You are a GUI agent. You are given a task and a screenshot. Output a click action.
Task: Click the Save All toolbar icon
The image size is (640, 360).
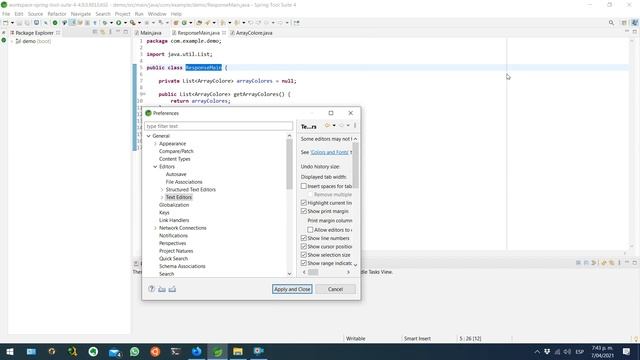pos(27,23)
